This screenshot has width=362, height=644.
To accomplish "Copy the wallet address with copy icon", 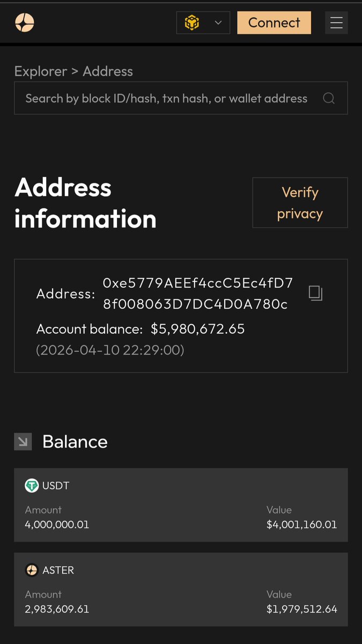I will click(315, 293).
